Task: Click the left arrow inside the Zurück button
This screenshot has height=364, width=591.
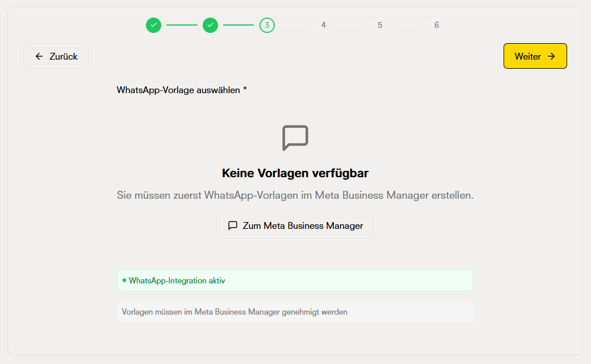Action: click(38, 56)
